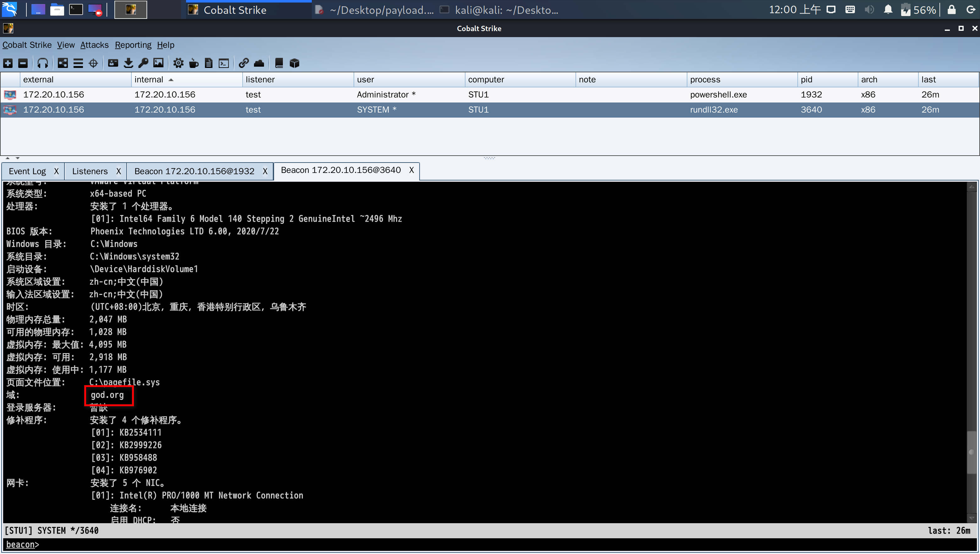
Task: Open the Reporting menu
Action: 133,45
